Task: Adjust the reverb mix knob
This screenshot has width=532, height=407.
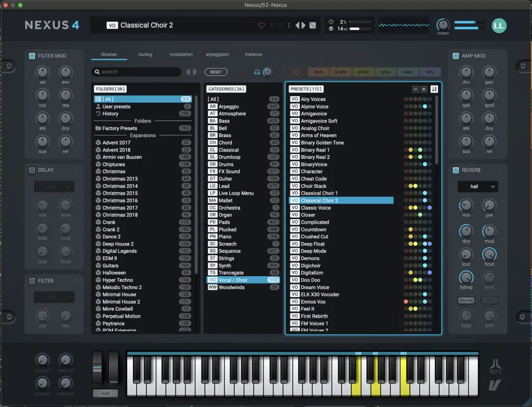Action: click(x=466, y=205)
